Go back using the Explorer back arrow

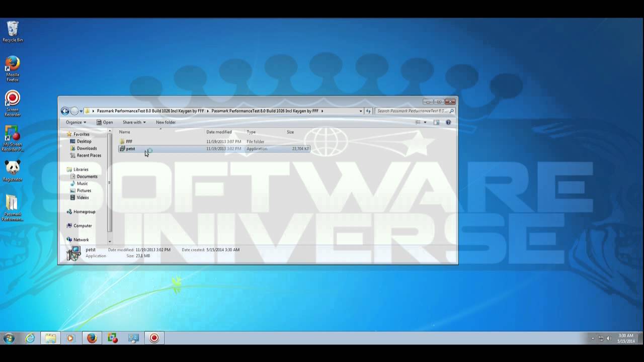pyautogui.click(x=65, y=111)
